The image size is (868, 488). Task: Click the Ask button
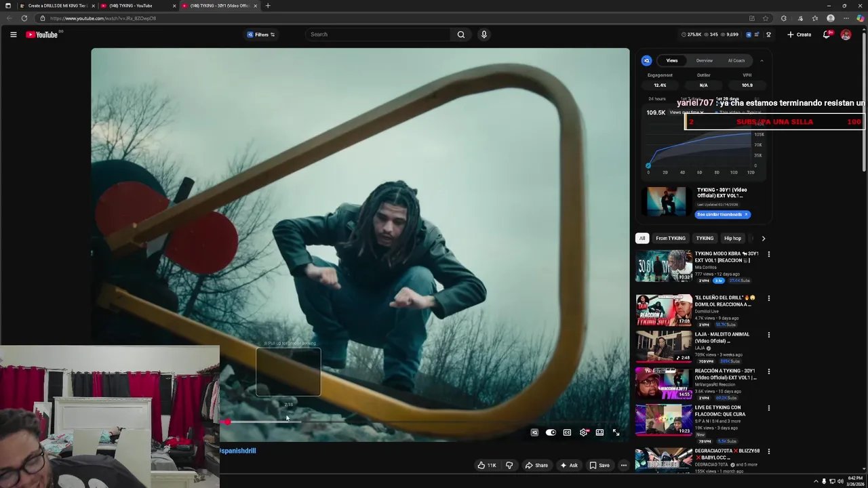(x=569, y=465)
